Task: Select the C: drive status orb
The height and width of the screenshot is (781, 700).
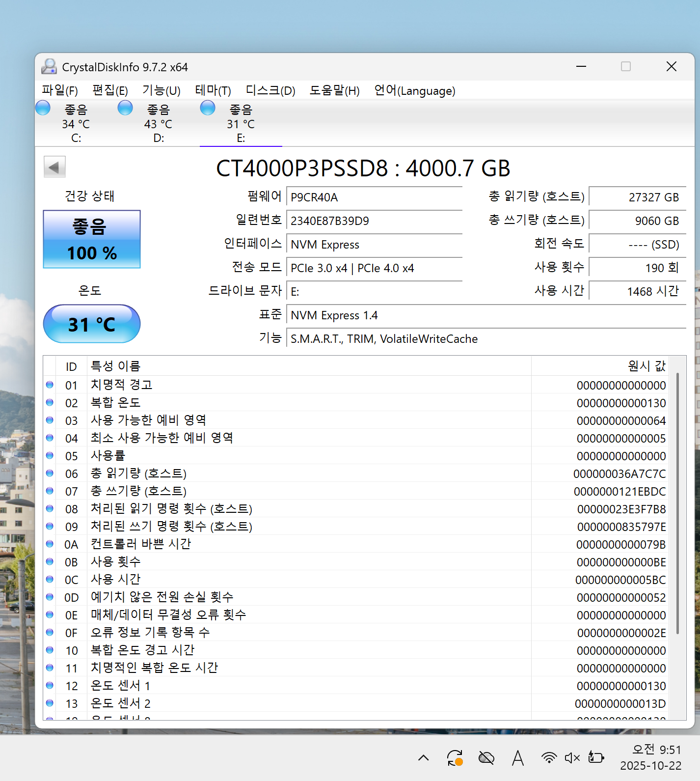Action: tap(43, 108)
